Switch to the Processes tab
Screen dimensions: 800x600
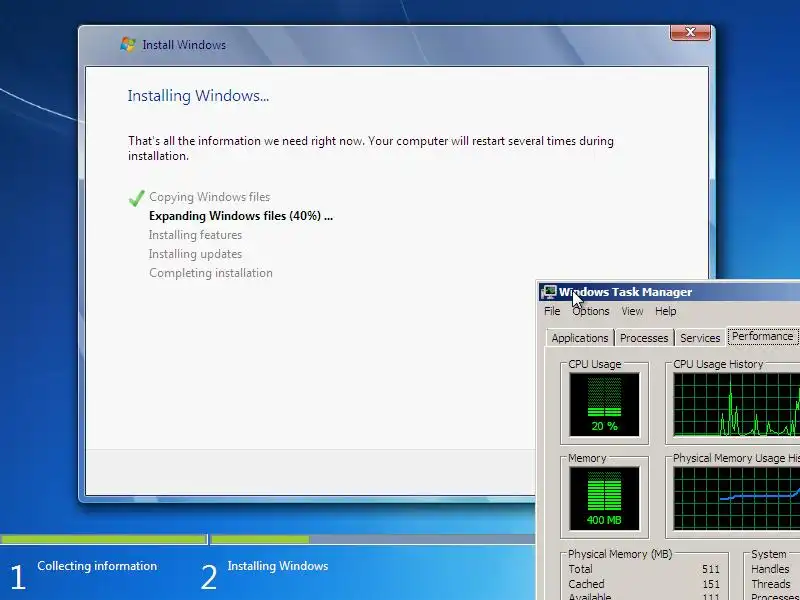[644, 338]
